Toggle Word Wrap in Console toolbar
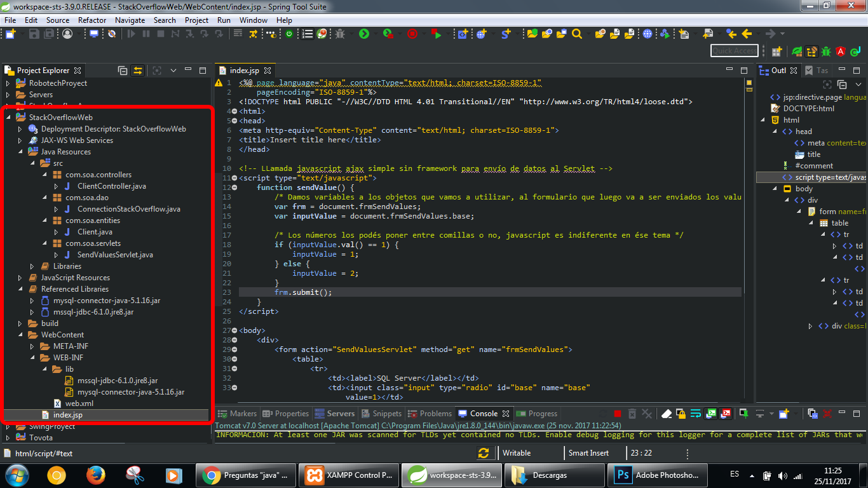The height and width of the screenshot is (488, 868). 695,414
